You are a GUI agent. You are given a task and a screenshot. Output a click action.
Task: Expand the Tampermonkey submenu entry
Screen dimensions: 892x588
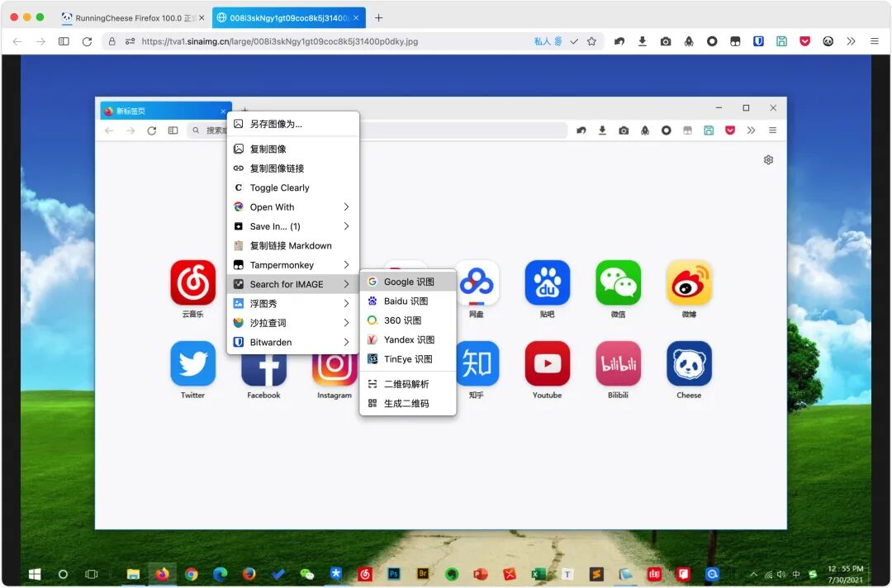(x=293, y=265)
